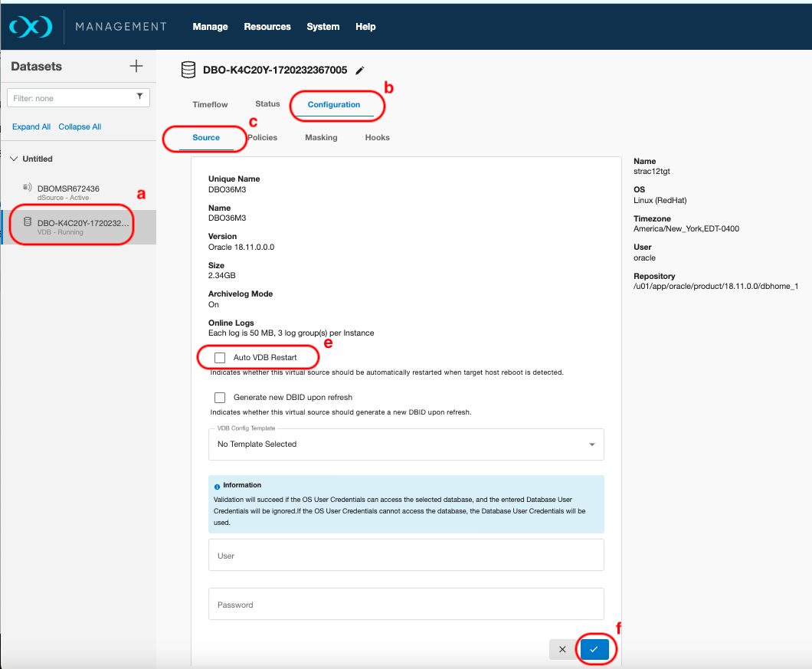
Task: Enable the Auto VDB Restart checkbox
Action: [x=220, y=357]
